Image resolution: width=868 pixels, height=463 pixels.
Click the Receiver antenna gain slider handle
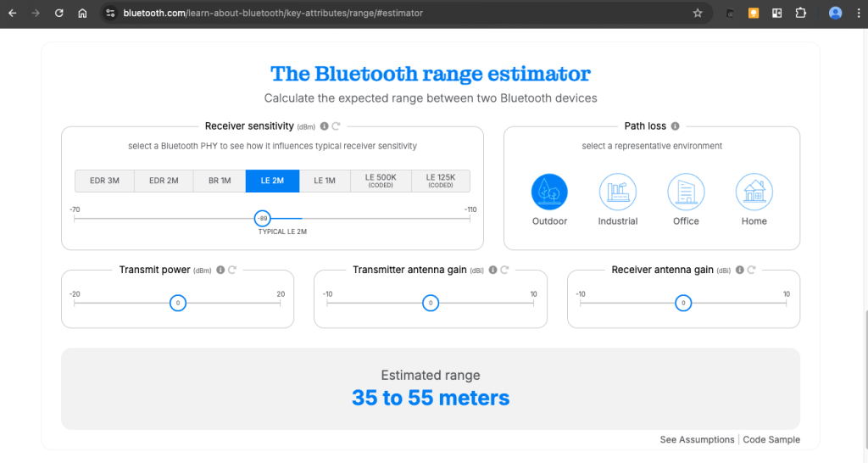[x=683, y=303]
